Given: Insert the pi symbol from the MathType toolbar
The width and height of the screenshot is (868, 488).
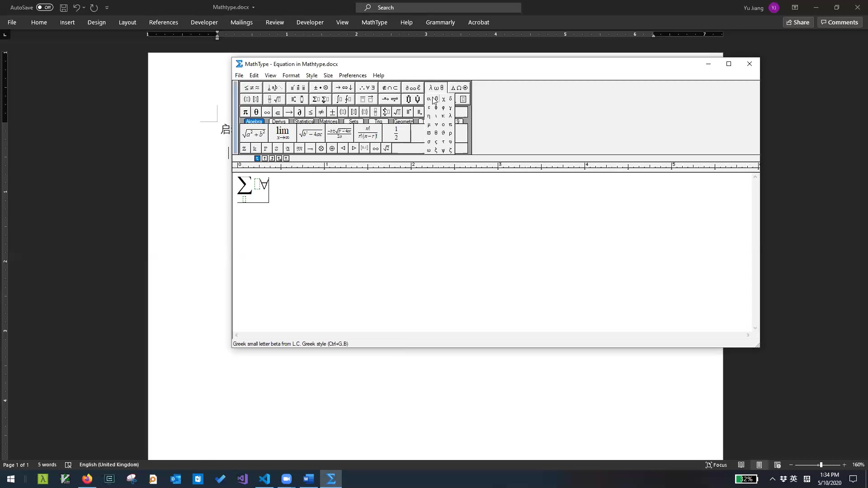Looking at the screenshot, I should coord(245,112).
